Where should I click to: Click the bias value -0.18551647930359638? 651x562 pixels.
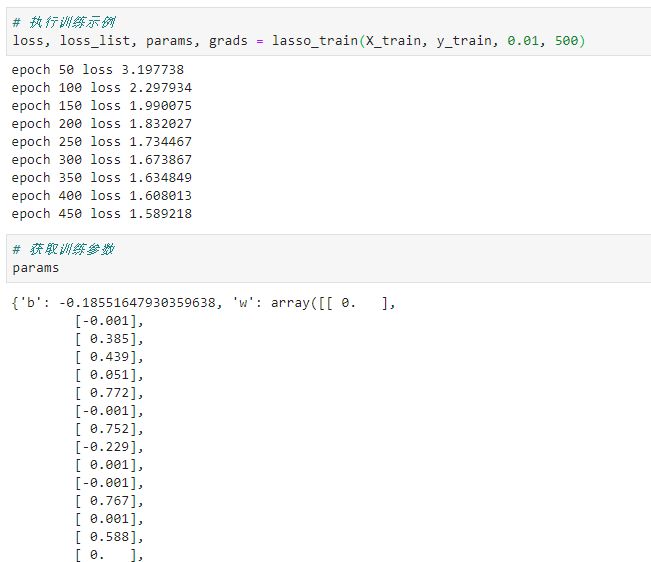click(x=137, y=303)
